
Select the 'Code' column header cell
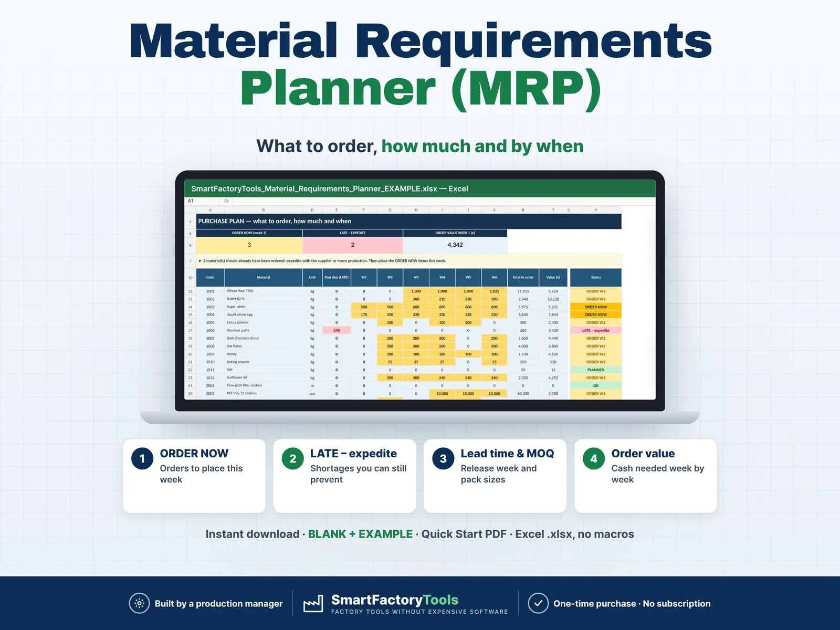(210, 277)
